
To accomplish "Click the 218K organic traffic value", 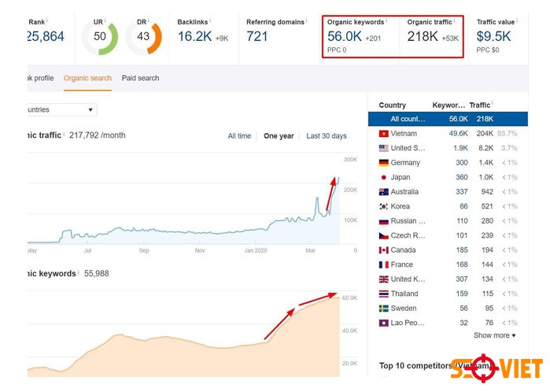I will point(423,36).
